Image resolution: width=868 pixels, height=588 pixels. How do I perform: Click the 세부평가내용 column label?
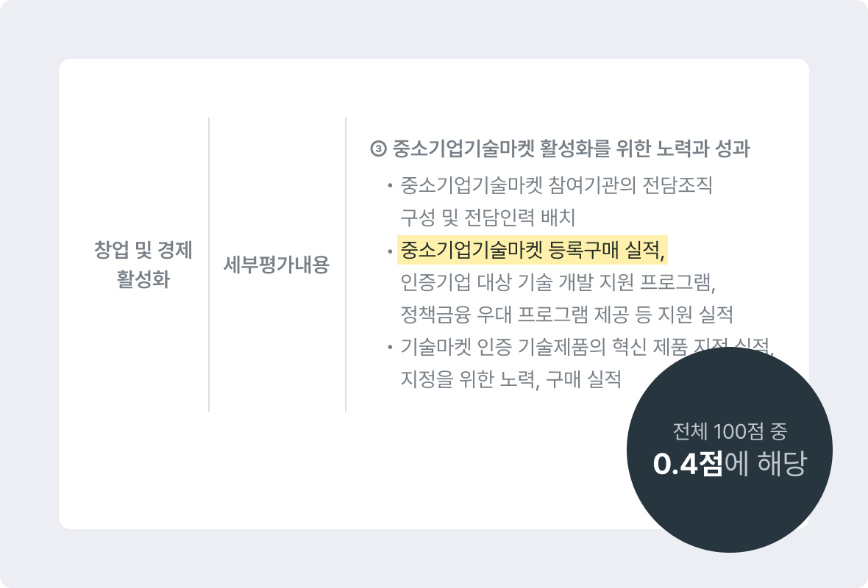coord(277,265)
